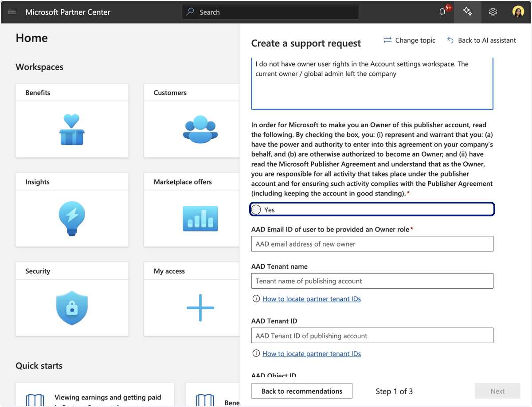Image resolution: width=532 pixels, height=407 pixels.
Task: Open the notifications bell
Action: pyautogui.click(x=442, y=12)
